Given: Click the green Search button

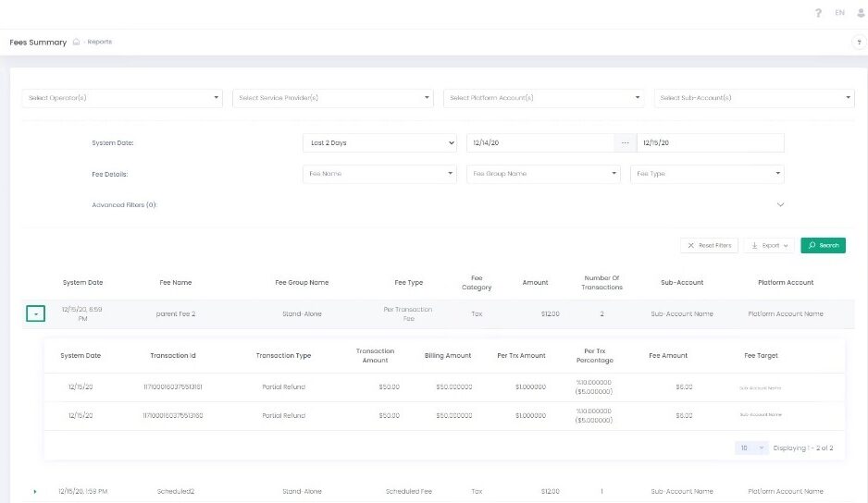Looking at the screenshot, I should [x=823, y=246].
